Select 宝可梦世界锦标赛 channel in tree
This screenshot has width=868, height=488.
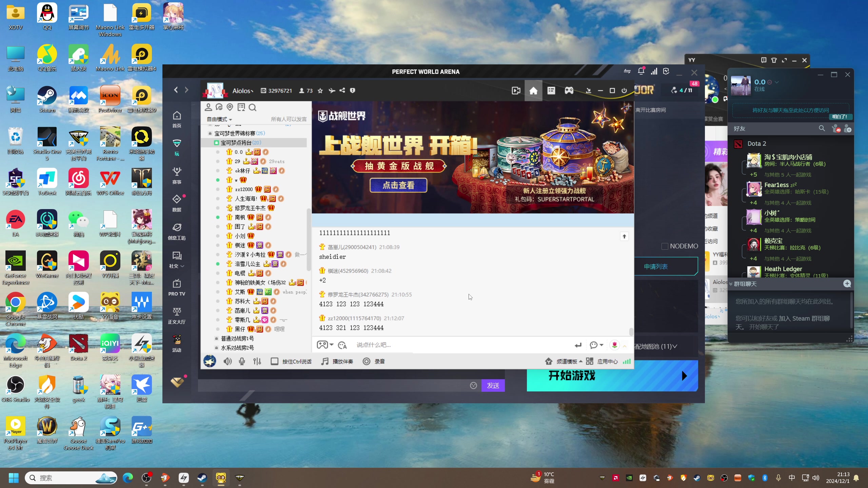click(239, 133)
